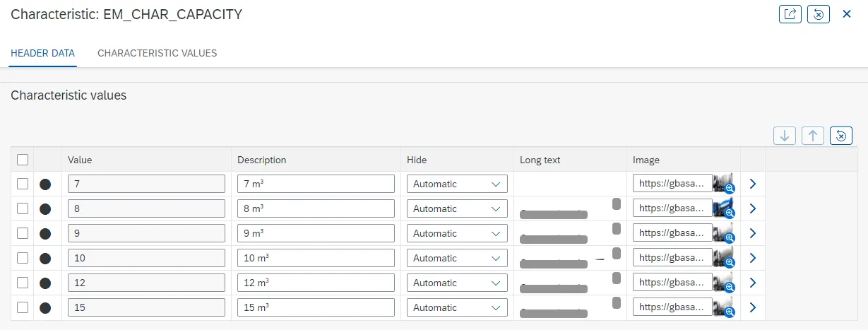Image resolution: width=868 pixels, height=330 pixels.
Task: Click the image URL field in 12 row
Action: [672, 283]
